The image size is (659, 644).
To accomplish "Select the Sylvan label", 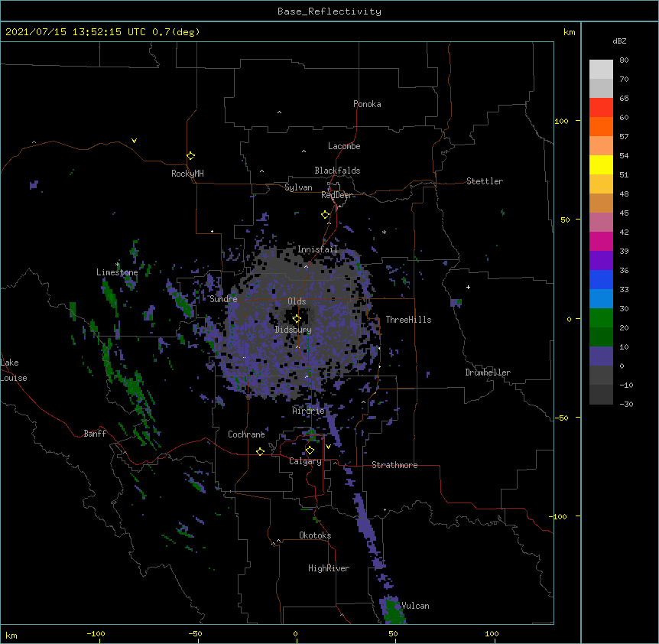I will [298, 187].
